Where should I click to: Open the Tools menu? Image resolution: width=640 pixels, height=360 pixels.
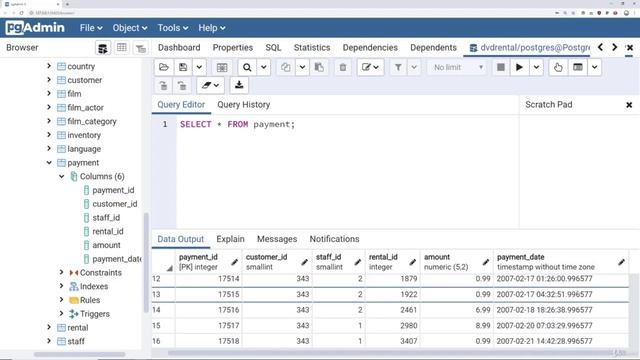pos(173,28)
